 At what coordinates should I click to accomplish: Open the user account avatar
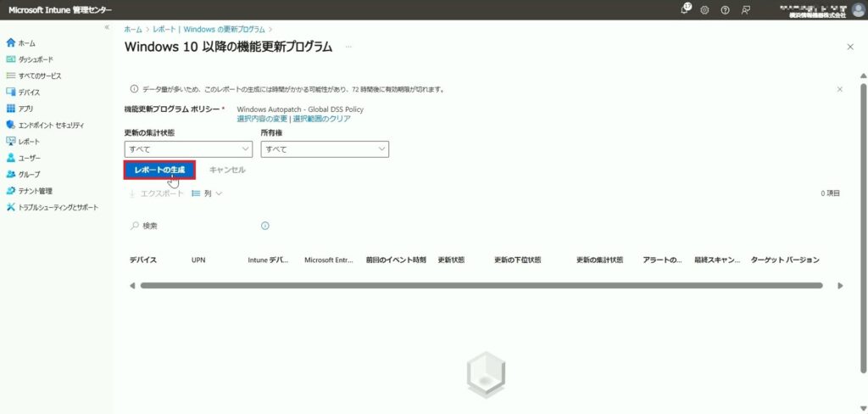(858, 10)
